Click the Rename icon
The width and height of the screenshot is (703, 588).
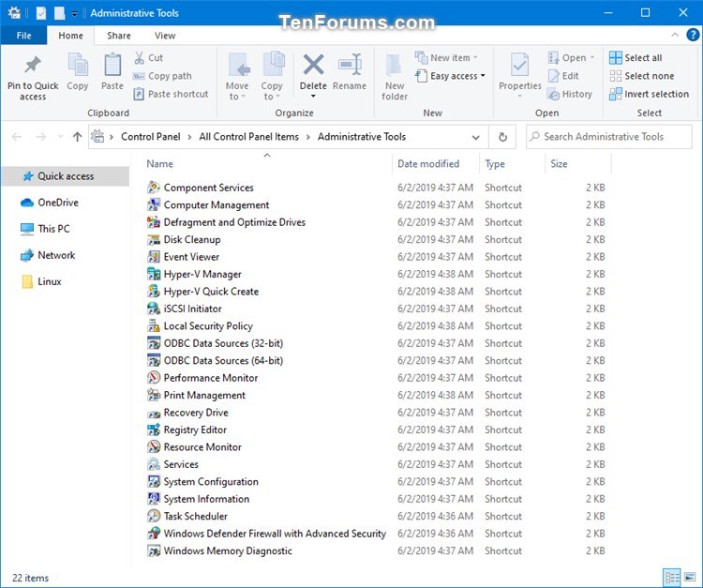tap(350, 65)
